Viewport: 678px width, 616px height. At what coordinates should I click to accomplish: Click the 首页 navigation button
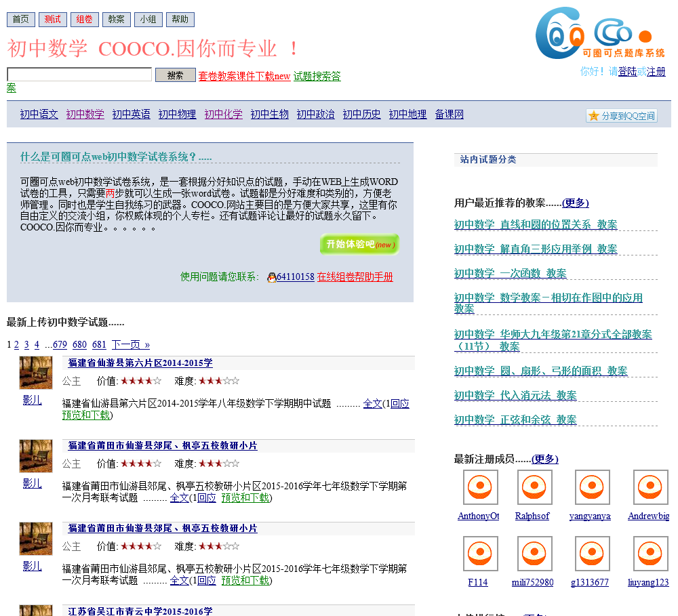click(x=21, y=20)
